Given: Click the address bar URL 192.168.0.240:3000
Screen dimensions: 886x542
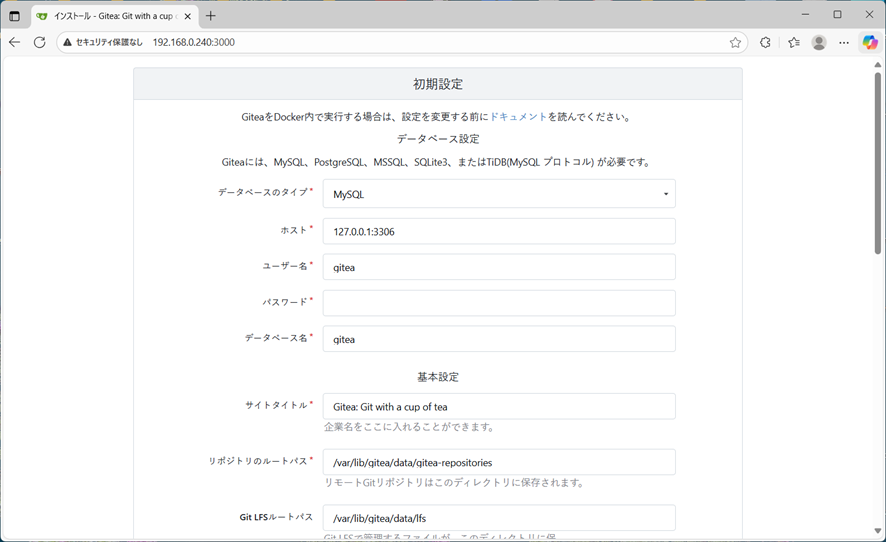Looking at the screenshot, I should (x=194, y=42).
